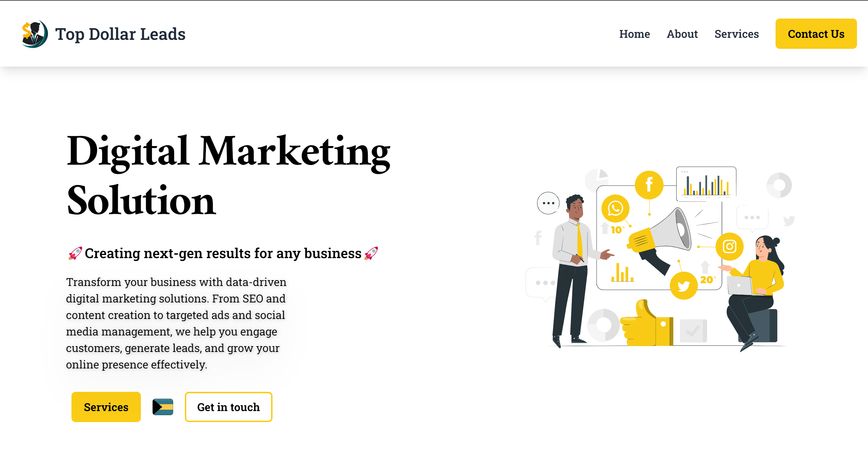The image size is (868, 464).
Task: Click the yellow Services hero button
Action: pos(106,407)
